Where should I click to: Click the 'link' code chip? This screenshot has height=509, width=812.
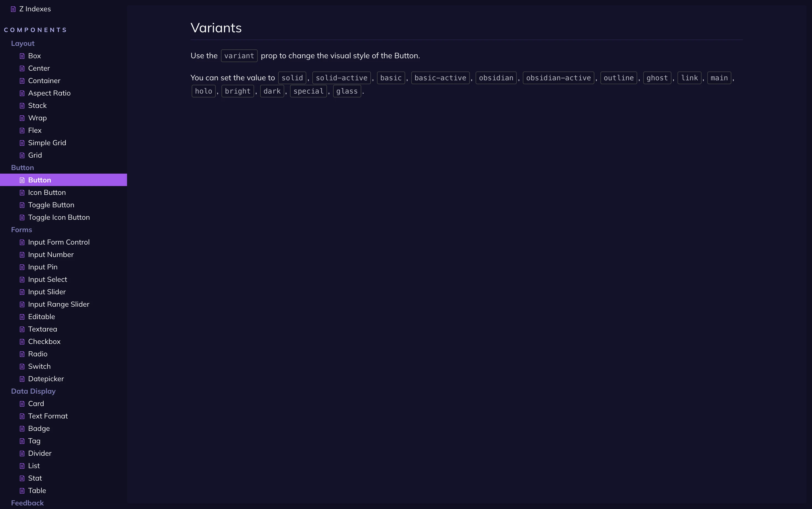tap(689, 78)
